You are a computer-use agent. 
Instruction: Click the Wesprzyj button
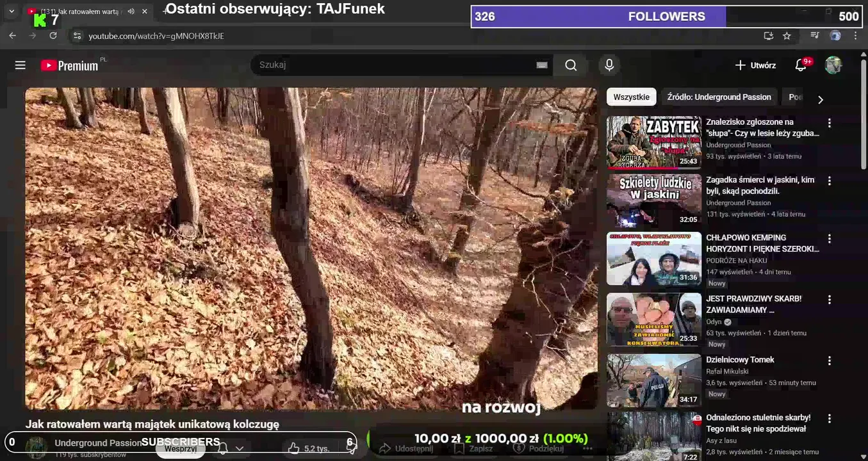point(181,449)
